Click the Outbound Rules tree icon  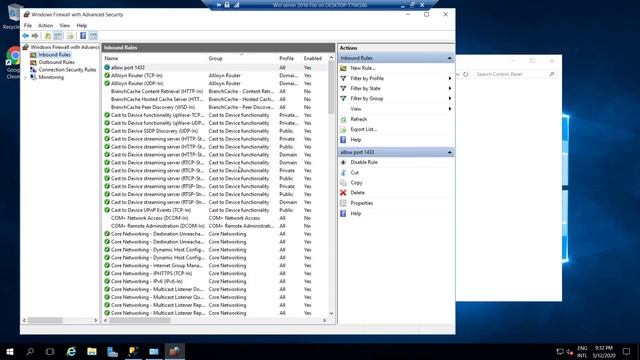coord(33,62)
